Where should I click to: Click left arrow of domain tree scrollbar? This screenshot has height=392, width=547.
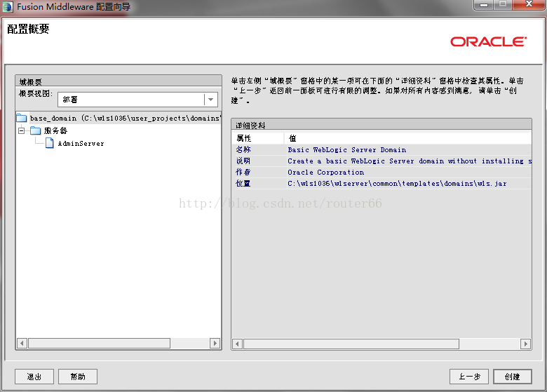point(22,343)
